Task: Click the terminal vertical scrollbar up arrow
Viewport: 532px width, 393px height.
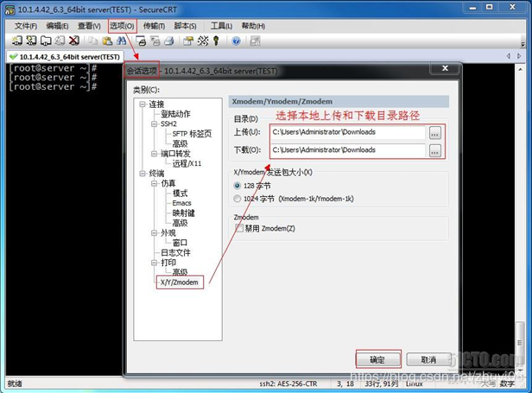Action: pyautogui.click(x=520, y=69)
